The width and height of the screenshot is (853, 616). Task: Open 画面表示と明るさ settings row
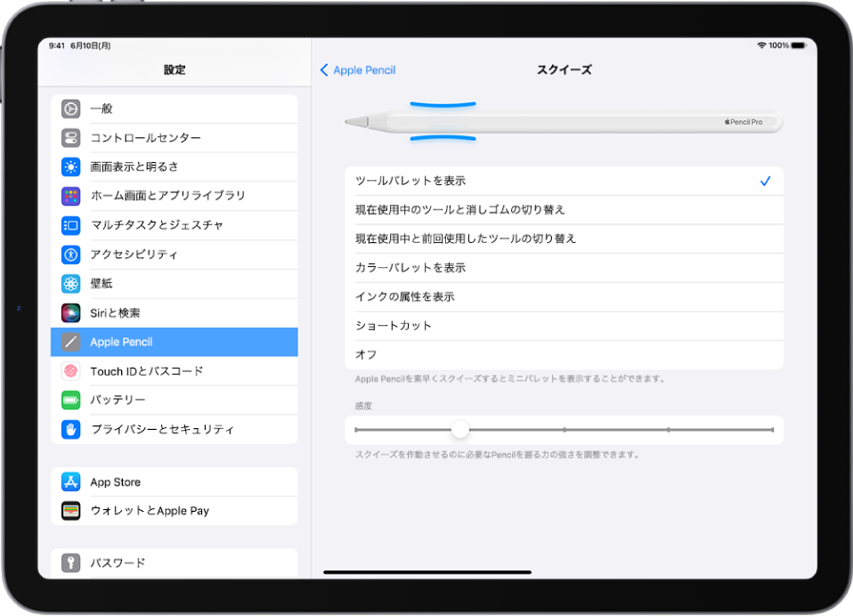175,167
